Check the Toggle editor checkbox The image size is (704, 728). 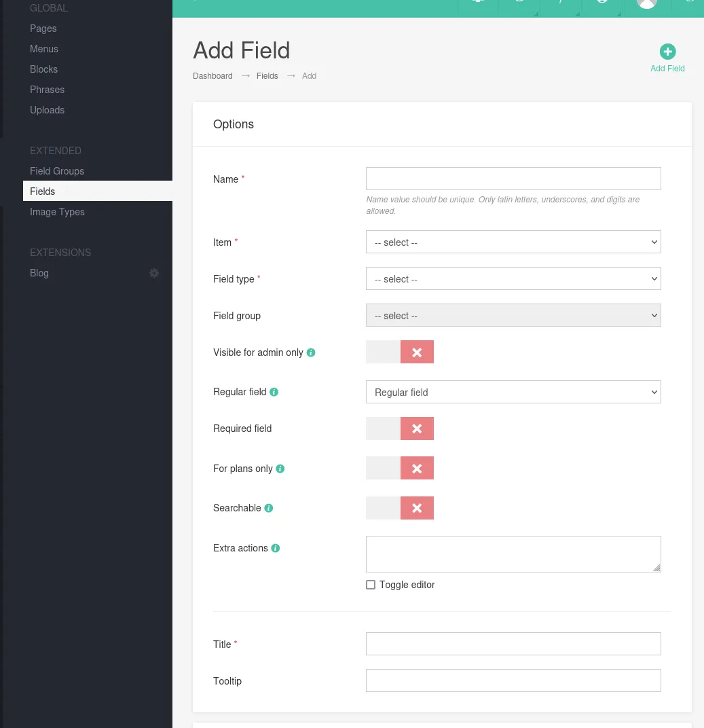coord(371,585)
